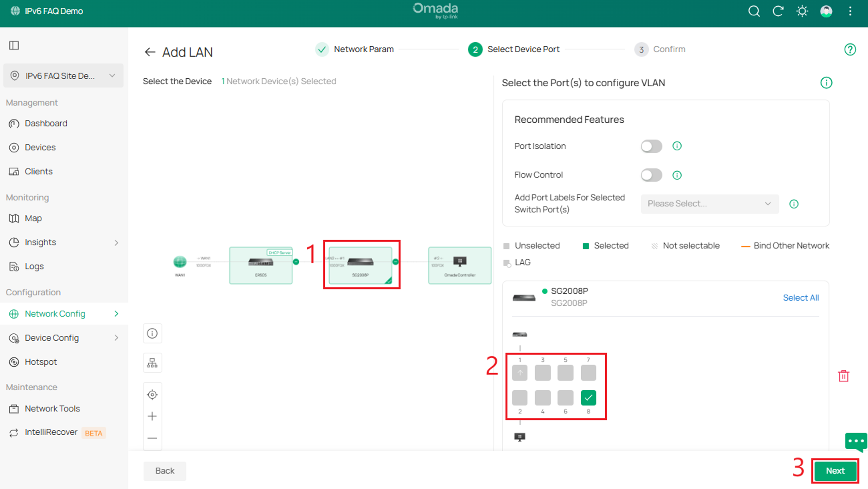Open the three-dot more options menu
The image size is (868, 489).
tap(850, 11)
